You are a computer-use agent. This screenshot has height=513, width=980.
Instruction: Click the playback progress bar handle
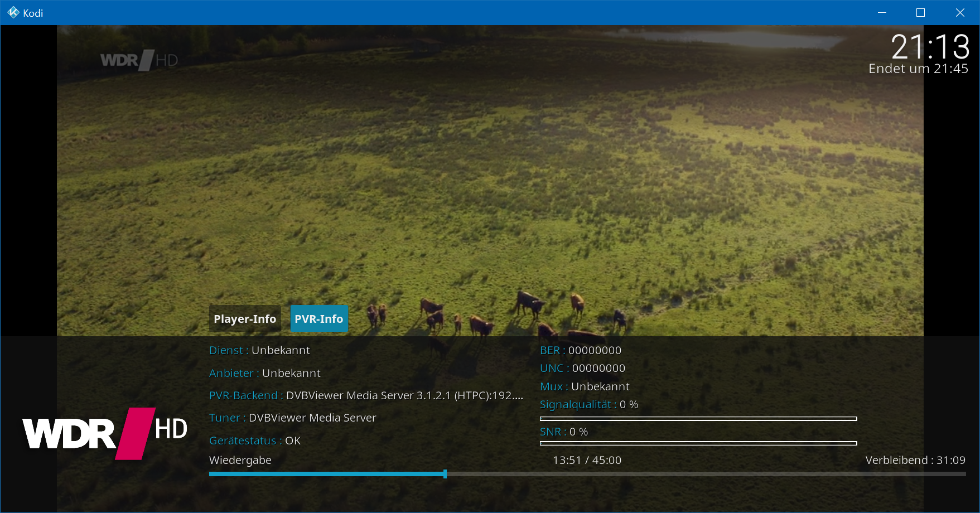(445, 474)
